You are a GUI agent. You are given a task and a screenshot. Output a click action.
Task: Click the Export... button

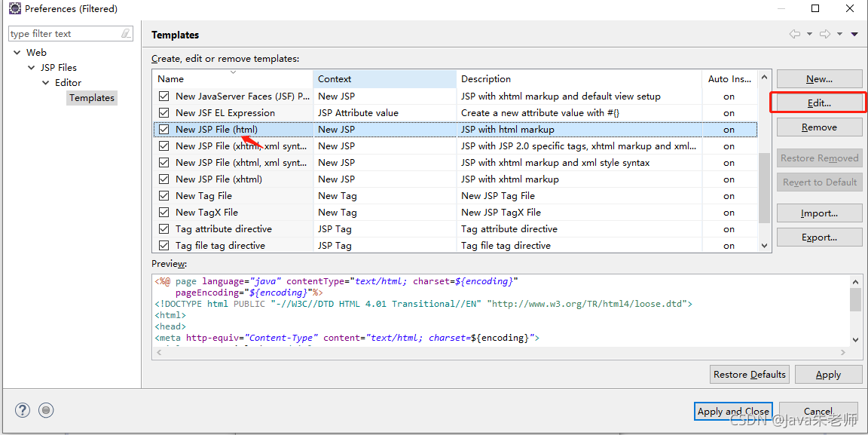click(x=819, y=237)
